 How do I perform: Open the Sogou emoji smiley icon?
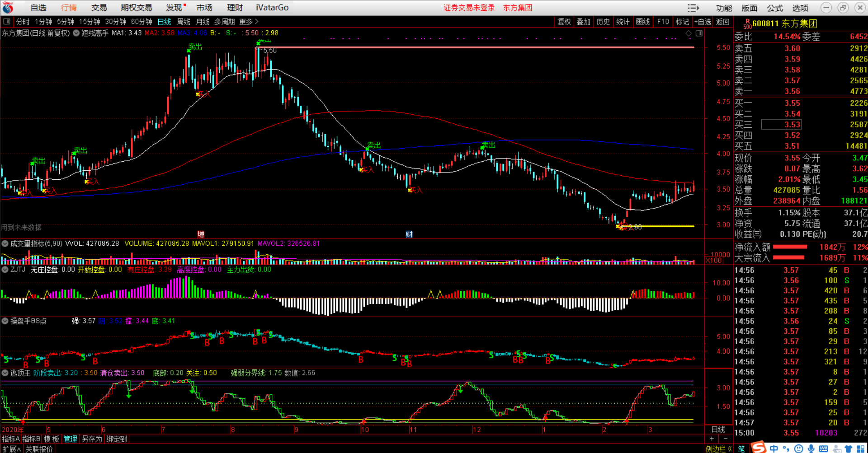(x=799, y=448)
